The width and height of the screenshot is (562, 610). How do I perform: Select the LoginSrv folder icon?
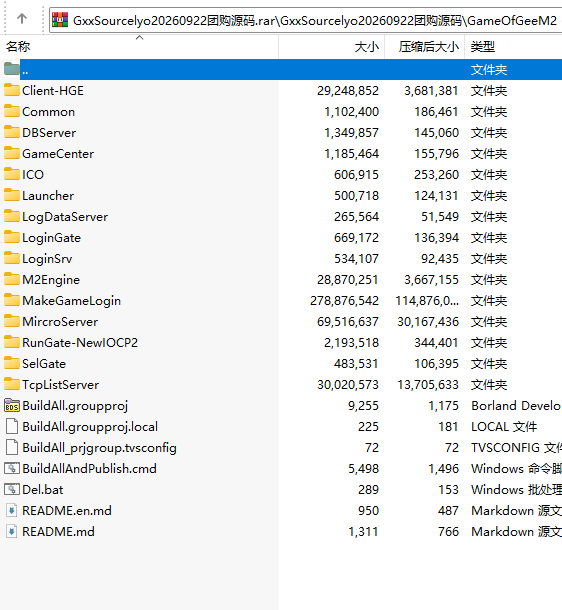[x=12, y=258]
